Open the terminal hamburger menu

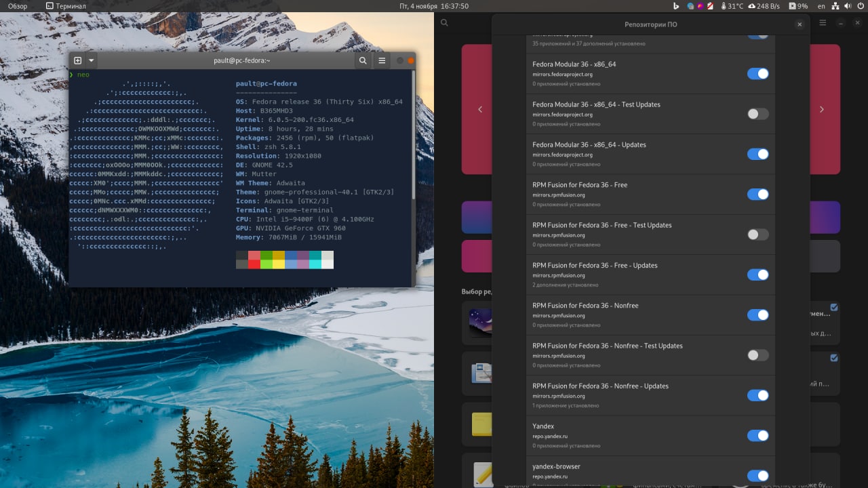click(382, 60)
